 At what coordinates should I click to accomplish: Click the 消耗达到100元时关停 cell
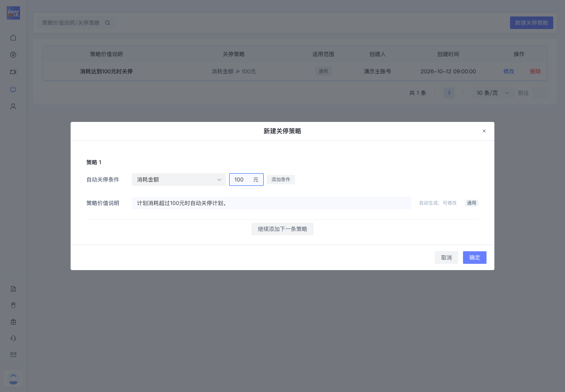point(106,71)
